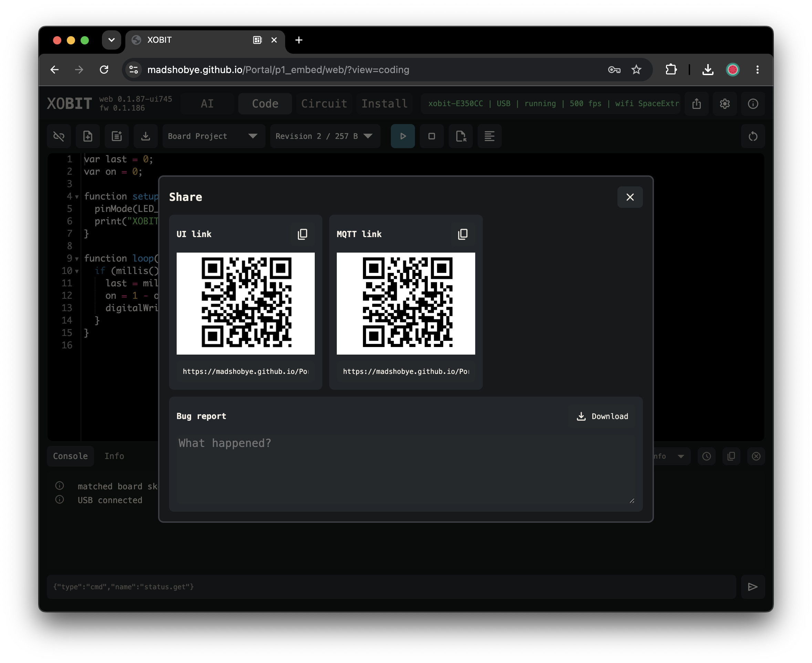Open the Circuit tab
This screenshot has height=663, width=812.
tap(324, 103)
